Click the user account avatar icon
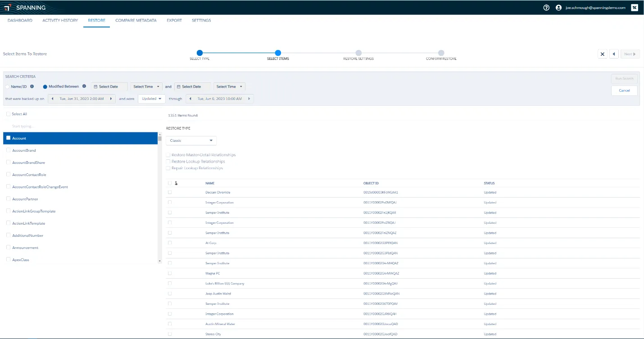644x339 pixels. tap(558, 8)
